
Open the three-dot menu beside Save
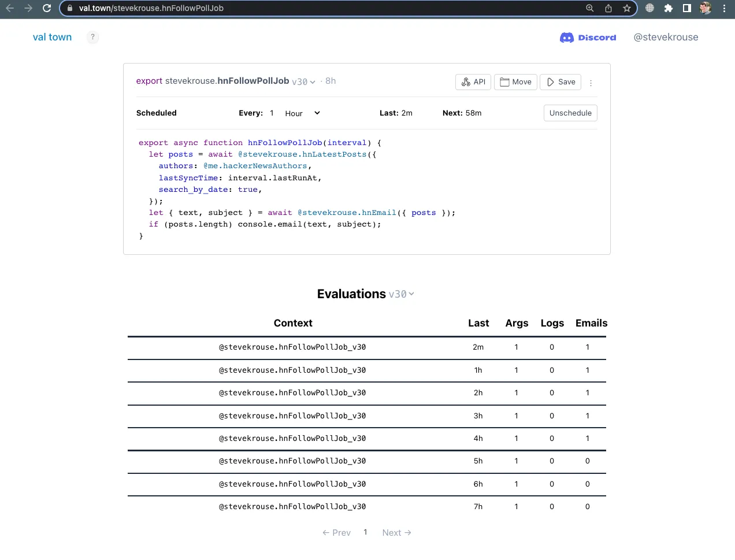tap(591, 83)
